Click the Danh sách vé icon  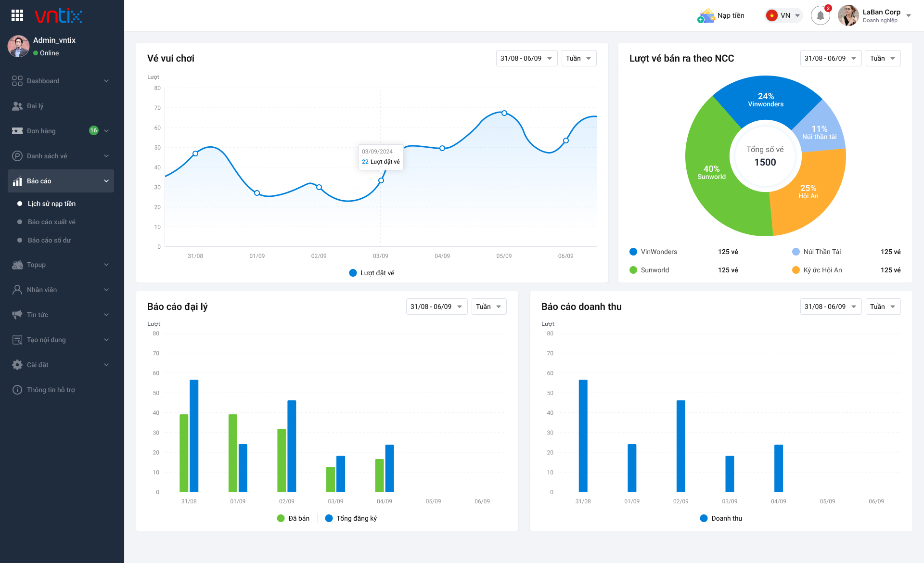(17, 156)
